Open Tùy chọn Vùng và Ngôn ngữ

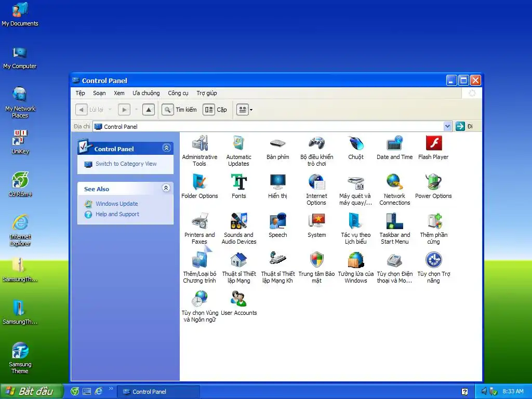tap(199, 307)
